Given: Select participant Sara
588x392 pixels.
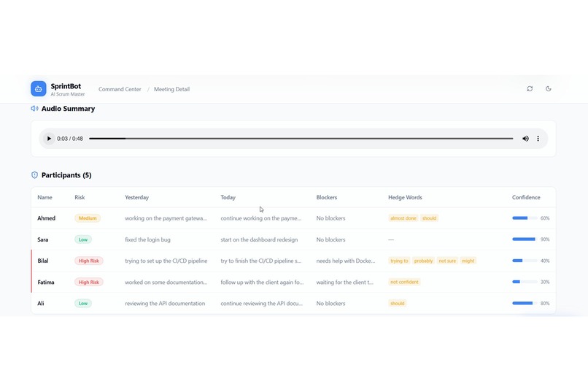Looking at the screenshot, I should pyautogui.click(x=43, y=239).
